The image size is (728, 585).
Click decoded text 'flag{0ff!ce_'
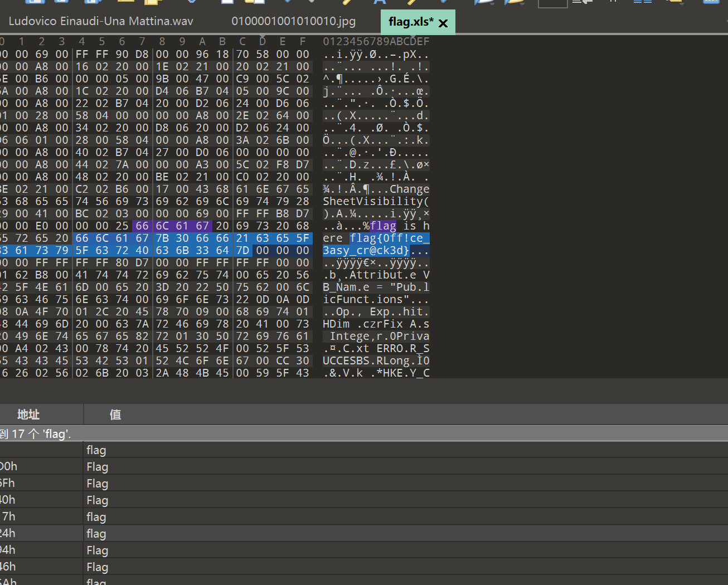click(x=390, y=238)
